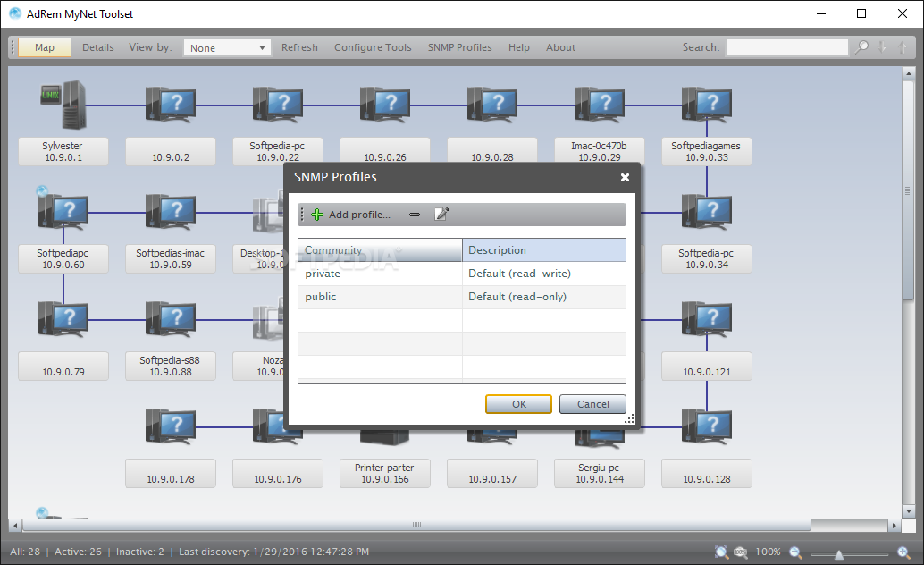Select the Softpedia-pc 10.9.0.22 computer icon

tap(278, 105)
